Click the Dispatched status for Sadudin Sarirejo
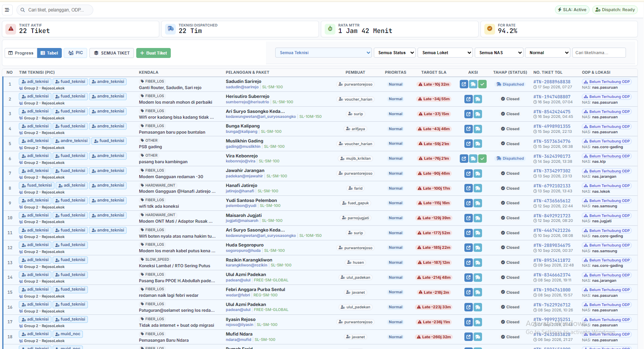The width and height of the screenshot is (644, 349). (x=510, y=84)
